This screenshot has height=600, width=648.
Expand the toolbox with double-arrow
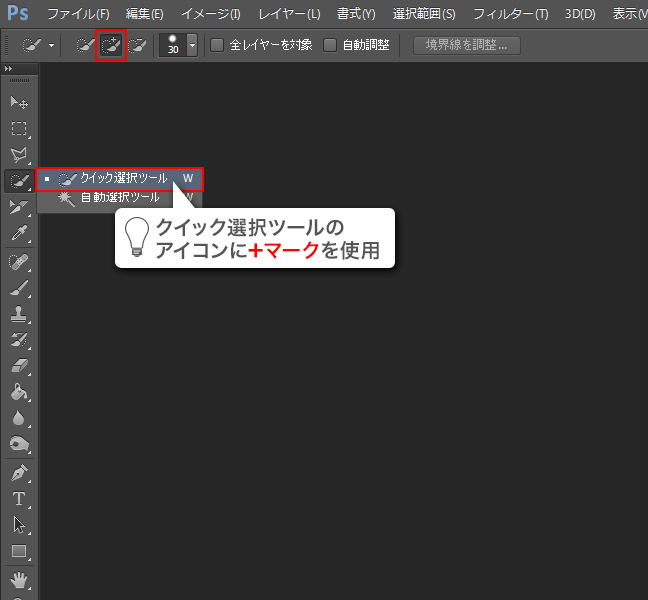click(8, 69)
